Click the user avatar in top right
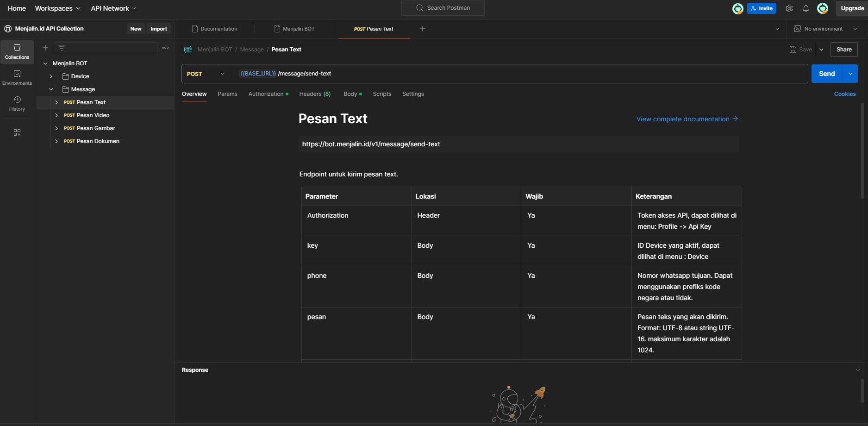Screen dimensions: 868x426 823,8
